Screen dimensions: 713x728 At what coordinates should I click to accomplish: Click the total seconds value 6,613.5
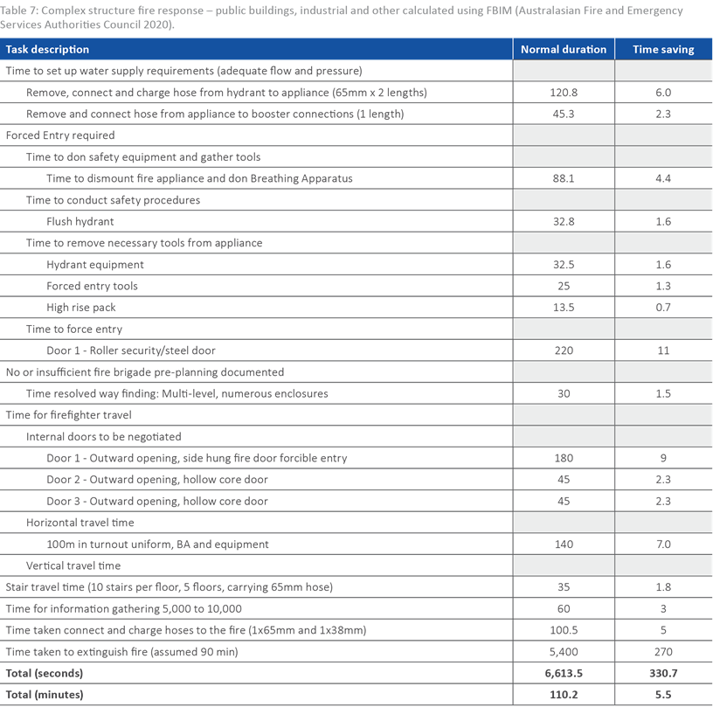coord(564,674)
